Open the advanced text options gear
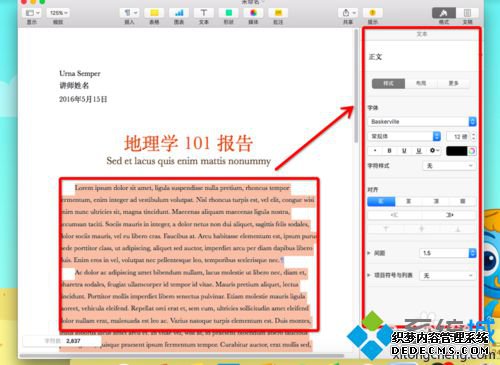The width and height of the screenshot is (500, 365). [x=433, y=151]
